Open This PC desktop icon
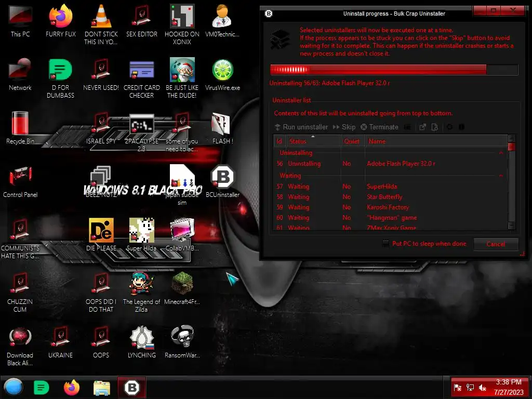The width and height of the screenshot is (532, 399). click(20, 21)
